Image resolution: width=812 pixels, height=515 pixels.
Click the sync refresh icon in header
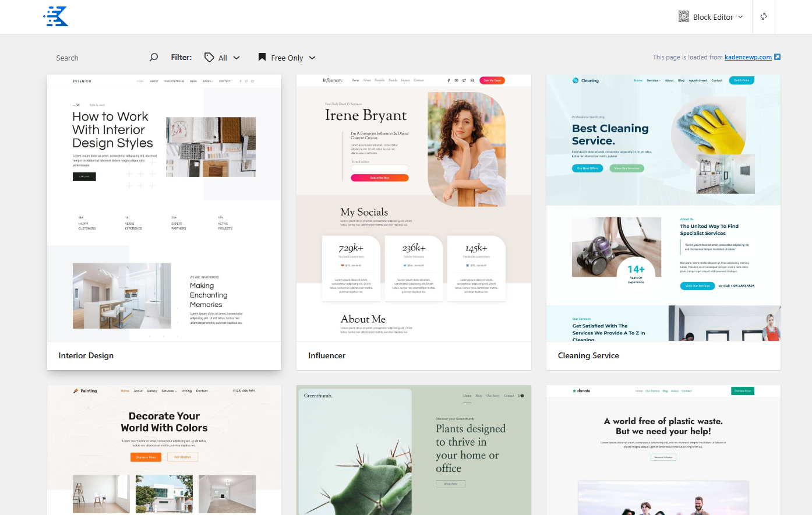[764, 16]
